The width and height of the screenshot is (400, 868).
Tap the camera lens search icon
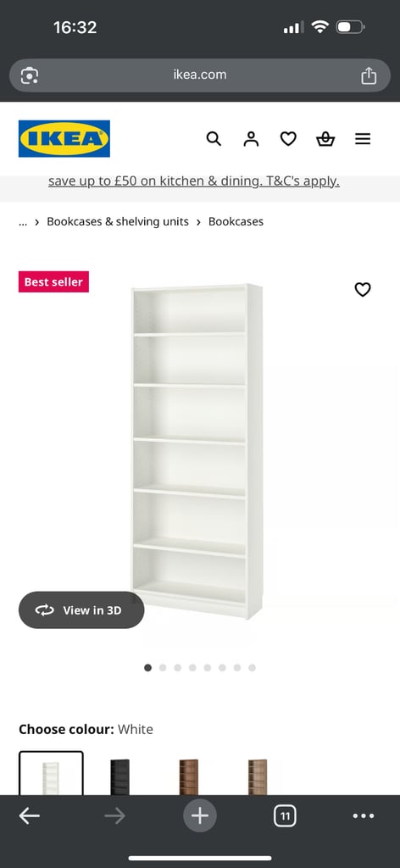[x=30, y=75]
